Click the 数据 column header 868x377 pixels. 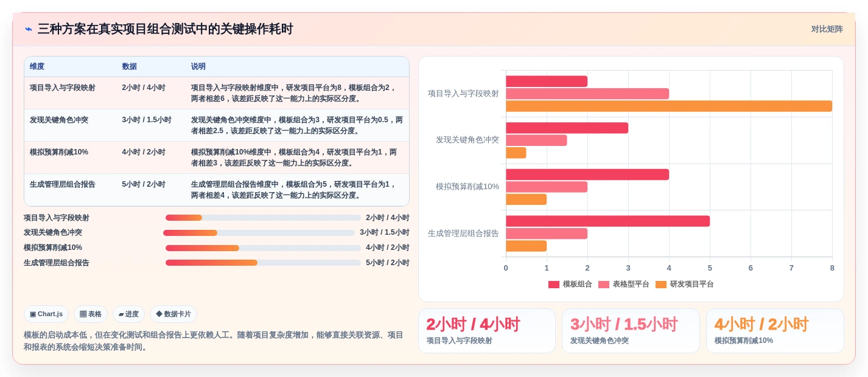pyautogui.click(x=129, y=67)
